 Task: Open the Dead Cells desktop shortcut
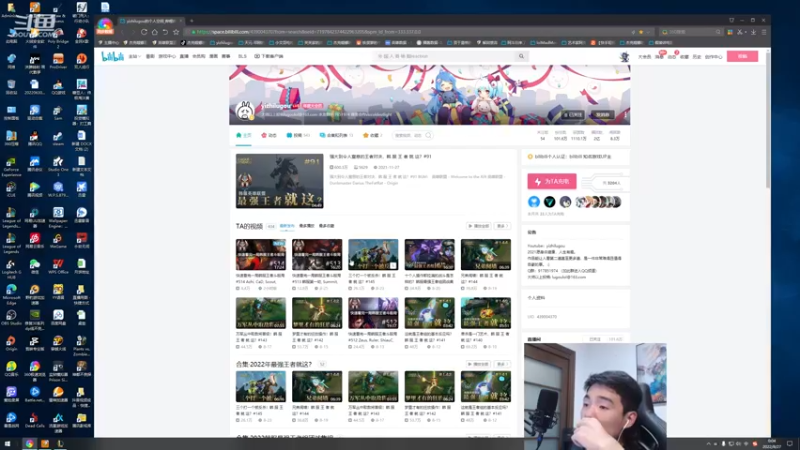pos(34,420)
